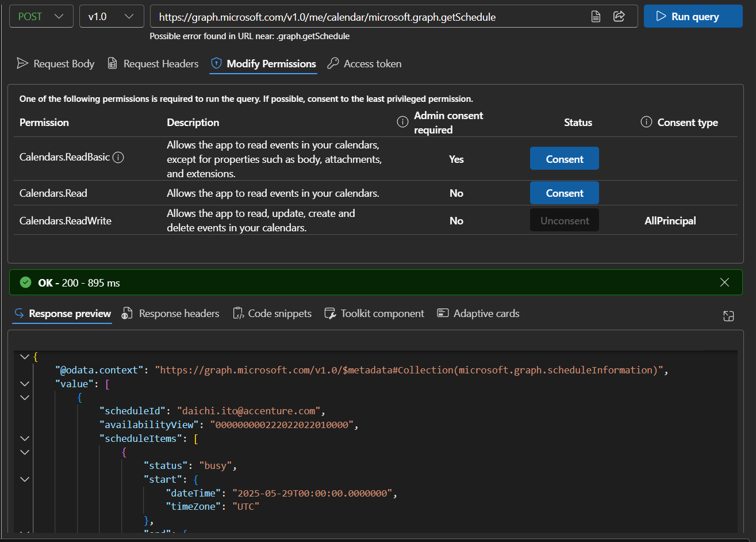Collapse the "scheduleItems" array
Image resolution: width=756 pixels, height=542 pixels.
(x=24, y=438)
